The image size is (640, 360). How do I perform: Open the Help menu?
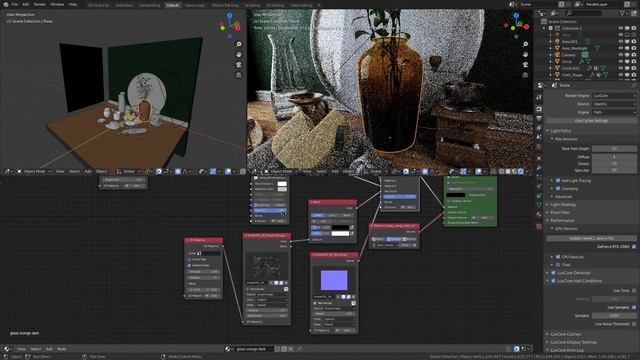pos(73,4)
